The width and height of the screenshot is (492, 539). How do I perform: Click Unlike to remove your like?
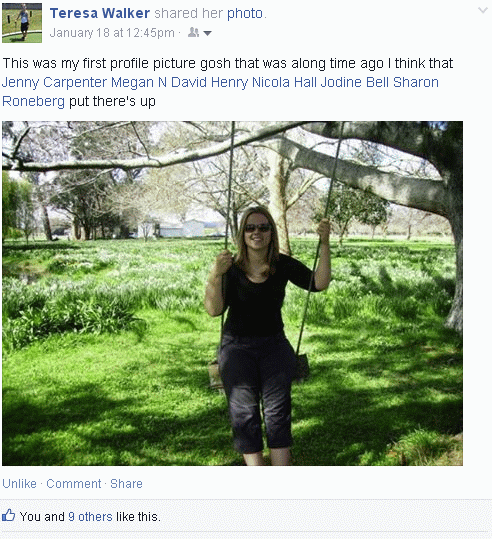pyautogui.click(x=20, y=484)
